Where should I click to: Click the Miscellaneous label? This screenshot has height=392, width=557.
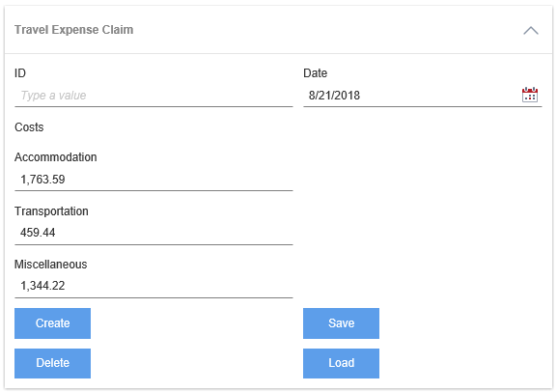(x=50, y=265)
